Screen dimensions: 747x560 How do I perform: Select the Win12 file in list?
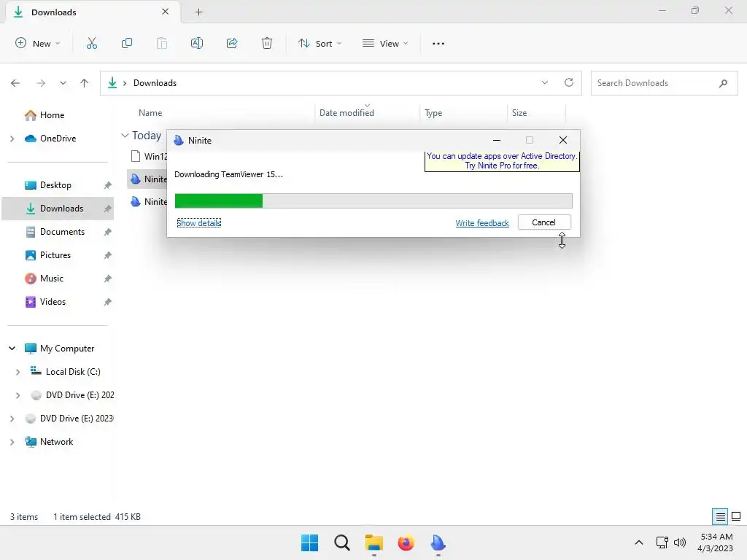pos(148,156)
